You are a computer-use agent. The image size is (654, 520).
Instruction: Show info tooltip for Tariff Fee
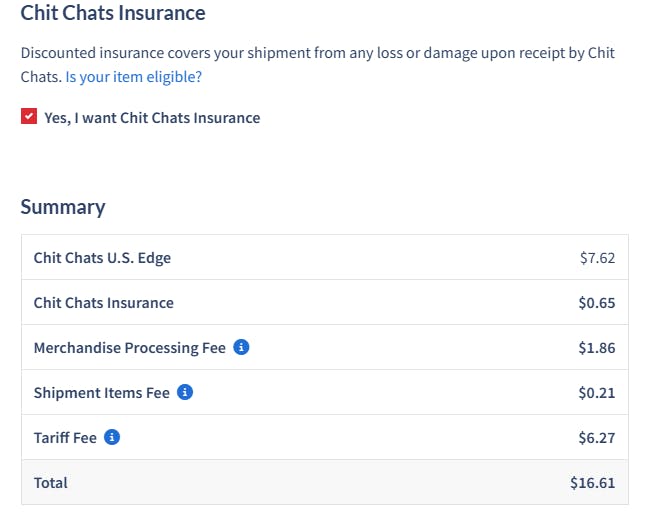(x=112, y=438)
